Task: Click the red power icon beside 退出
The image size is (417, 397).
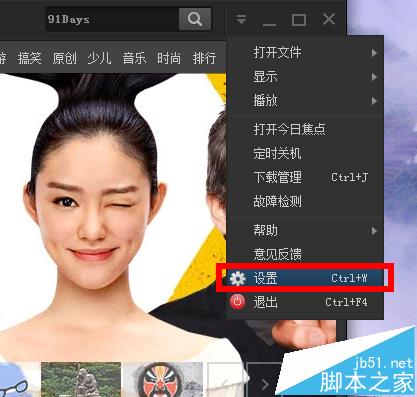Action: 237,302
